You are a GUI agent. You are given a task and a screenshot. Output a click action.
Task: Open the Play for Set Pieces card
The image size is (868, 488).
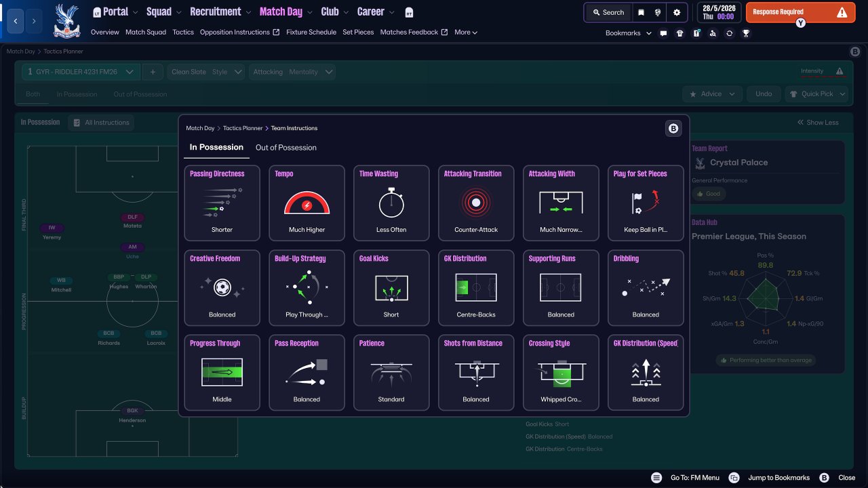click(646, 203)
